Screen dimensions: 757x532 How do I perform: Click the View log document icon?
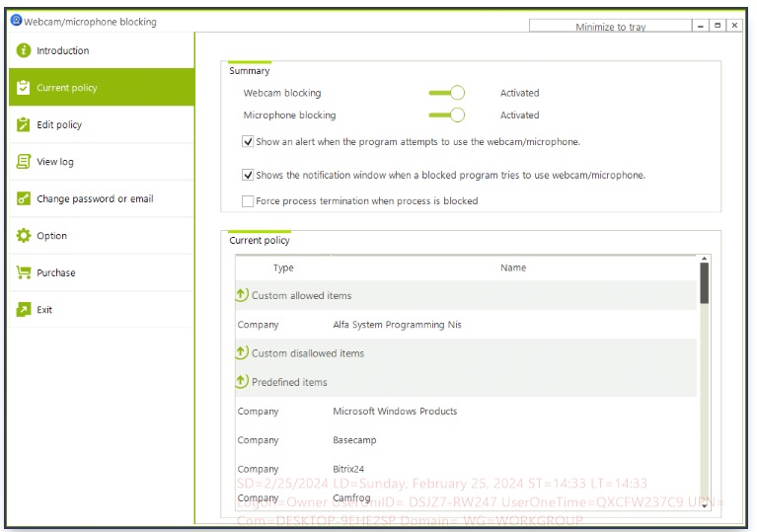(24, 162)
